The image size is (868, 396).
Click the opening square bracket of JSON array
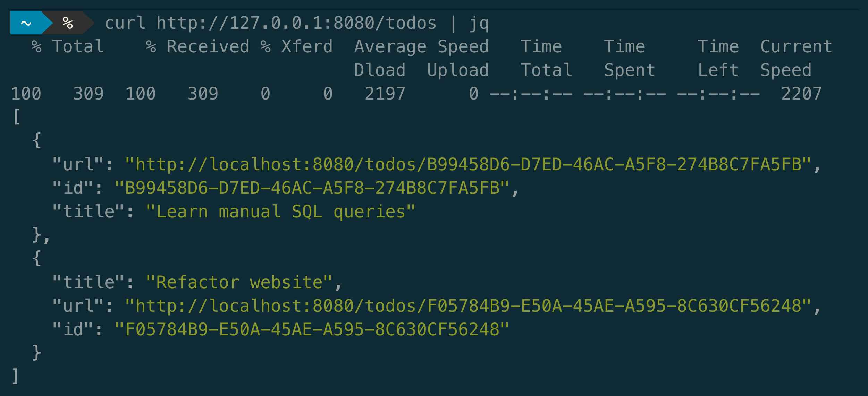pyautogui.click(x=16, y=117)
